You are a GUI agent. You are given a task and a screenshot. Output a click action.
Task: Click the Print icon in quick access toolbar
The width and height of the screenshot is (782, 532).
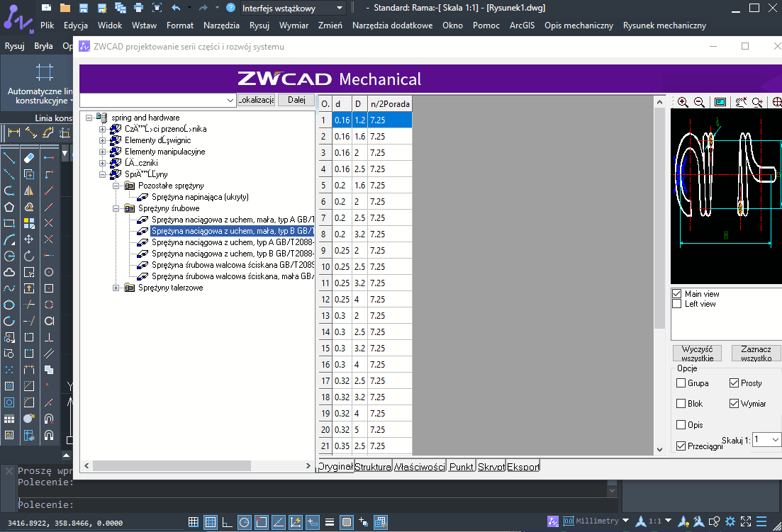139,8
